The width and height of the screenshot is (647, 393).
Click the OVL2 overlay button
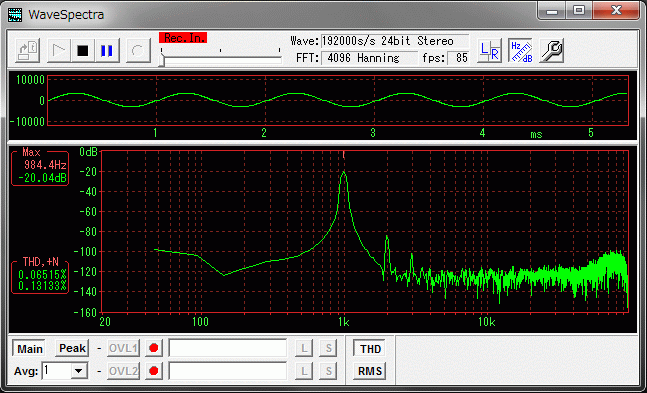[x=123, y=371]
